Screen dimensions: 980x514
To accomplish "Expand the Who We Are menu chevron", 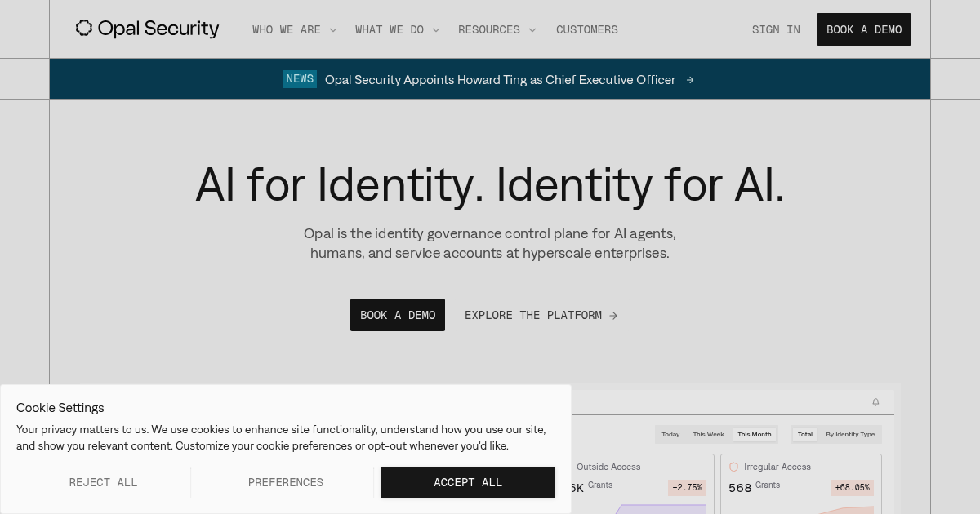I will pyautogui.click(x=333, y=30).
